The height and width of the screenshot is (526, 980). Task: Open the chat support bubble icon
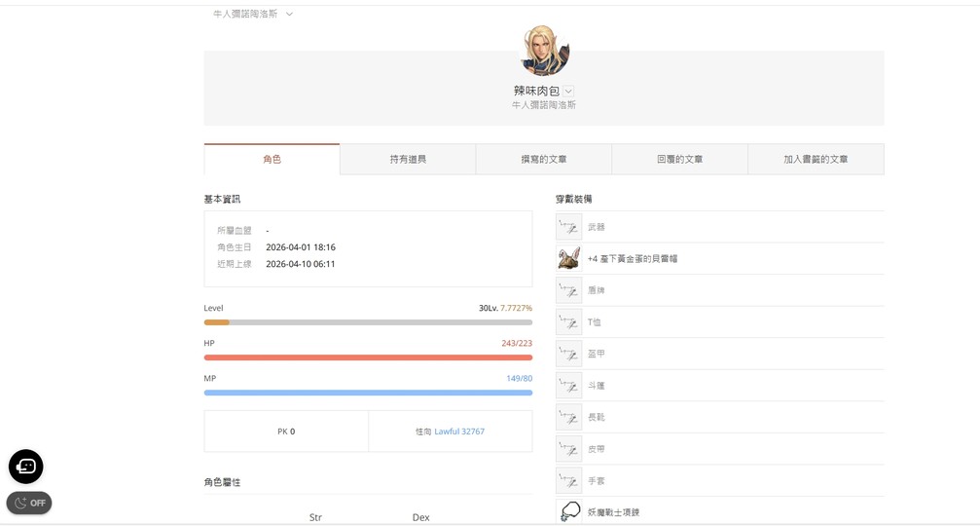(x=26, y=467)
